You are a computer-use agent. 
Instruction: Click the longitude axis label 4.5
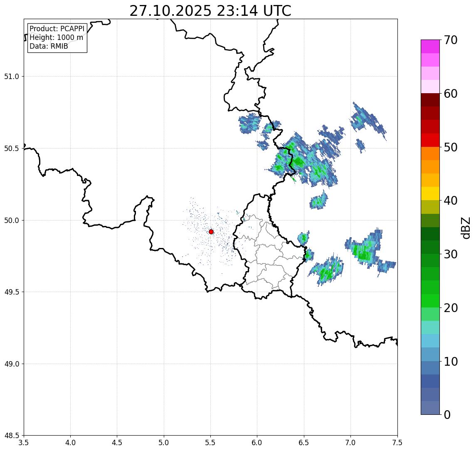coord(117,443)
